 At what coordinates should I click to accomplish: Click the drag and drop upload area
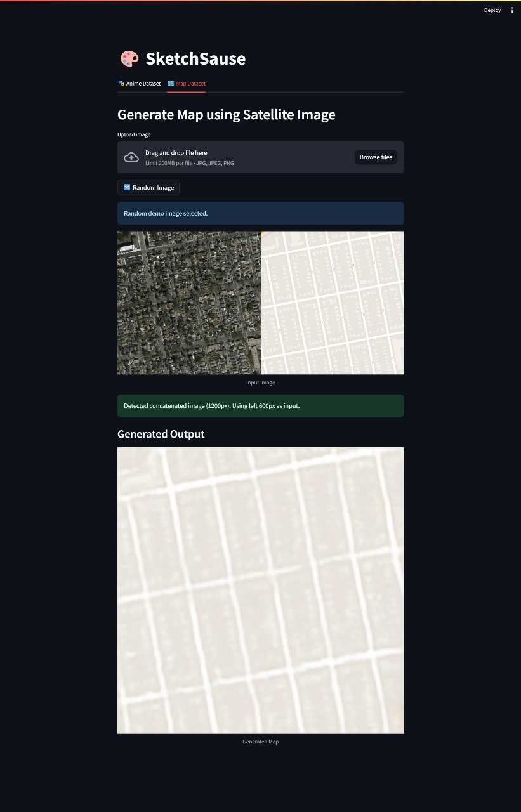(241, 157)
